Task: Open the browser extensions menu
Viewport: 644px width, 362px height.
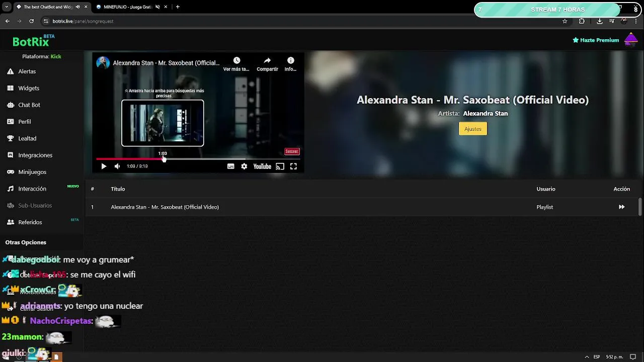Action: (582, 21)
